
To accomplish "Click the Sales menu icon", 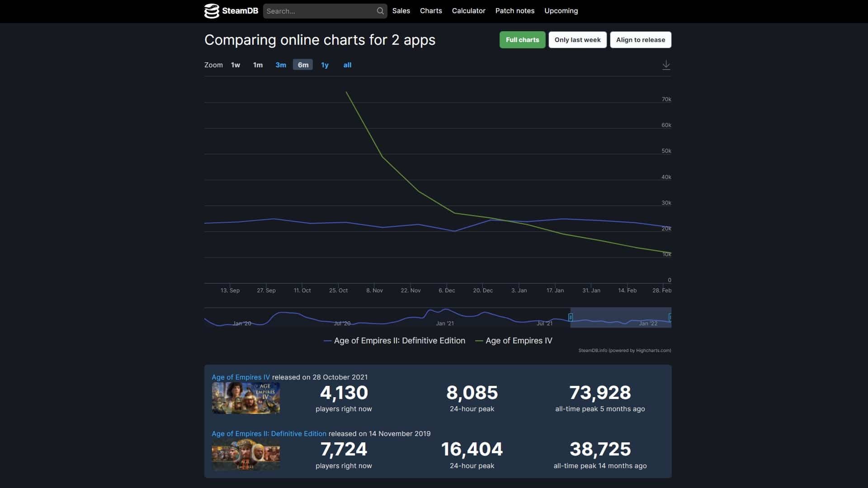I will coord(401,11).
